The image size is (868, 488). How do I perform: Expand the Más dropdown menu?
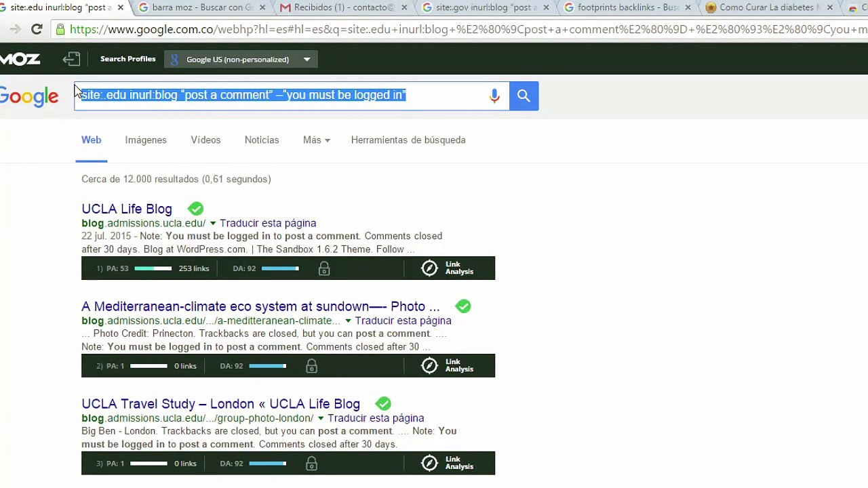(317, 140)
